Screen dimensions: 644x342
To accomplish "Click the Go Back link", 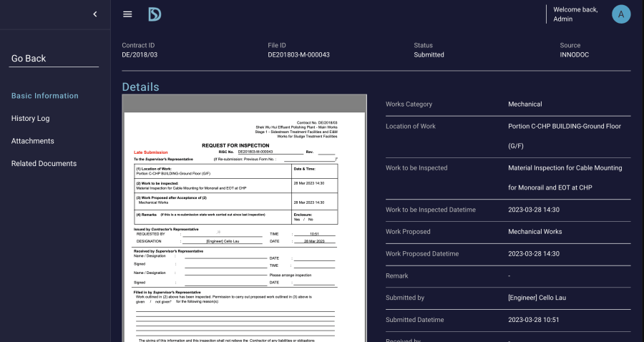I will (x=29, y=59).
